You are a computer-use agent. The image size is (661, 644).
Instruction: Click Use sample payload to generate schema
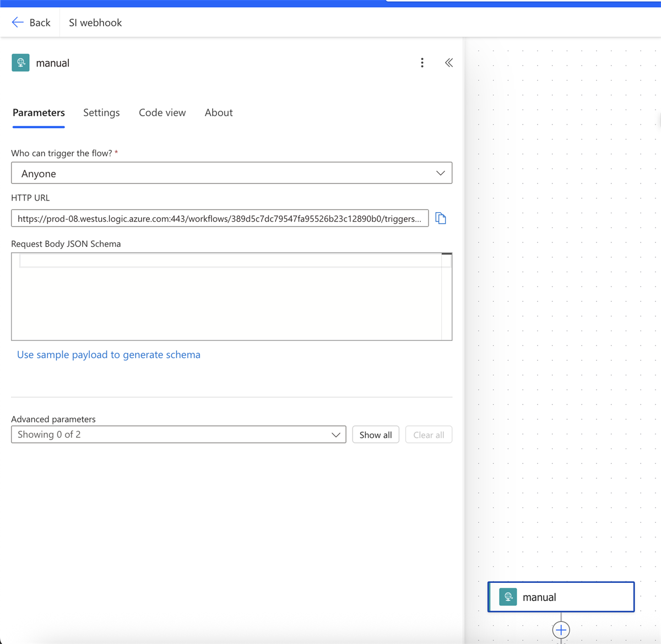(109, 355)
